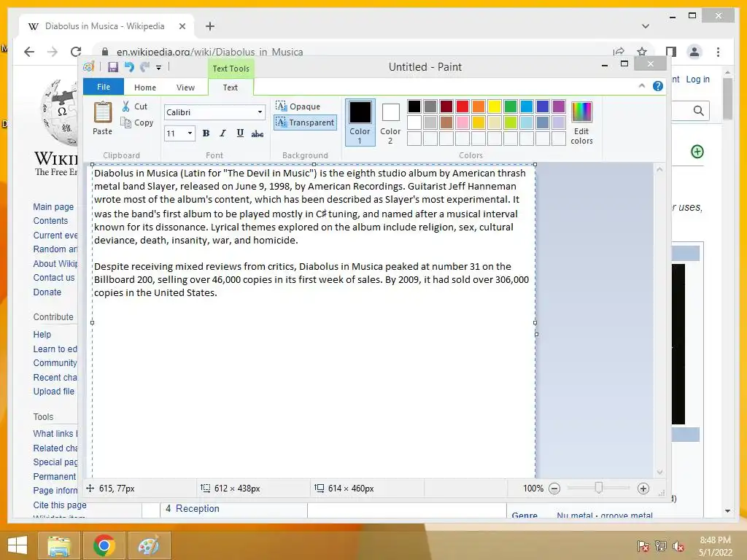Click the Redo arrow in Paint toolbar

[x=145, y=67]
